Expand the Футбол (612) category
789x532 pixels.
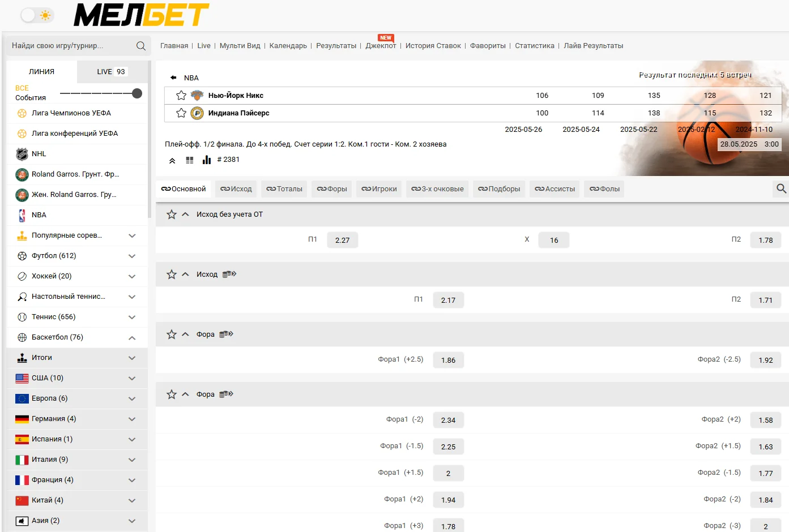[132, 256]
